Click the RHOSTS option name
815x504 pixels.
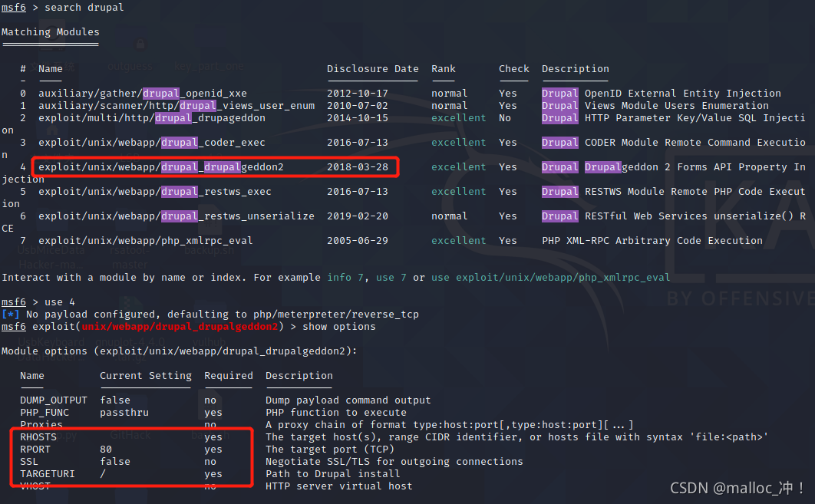pyautogui.click(x=38, y=437)
